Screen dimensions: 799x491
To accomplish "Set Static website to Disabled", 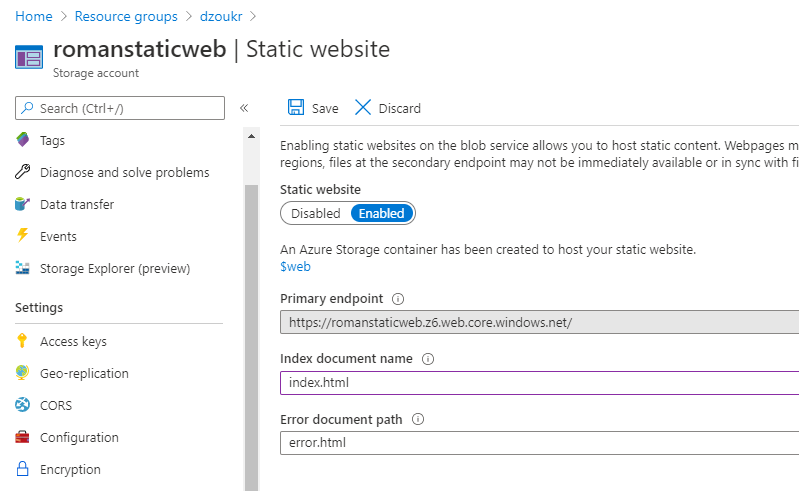I will [x=316, y=213].
